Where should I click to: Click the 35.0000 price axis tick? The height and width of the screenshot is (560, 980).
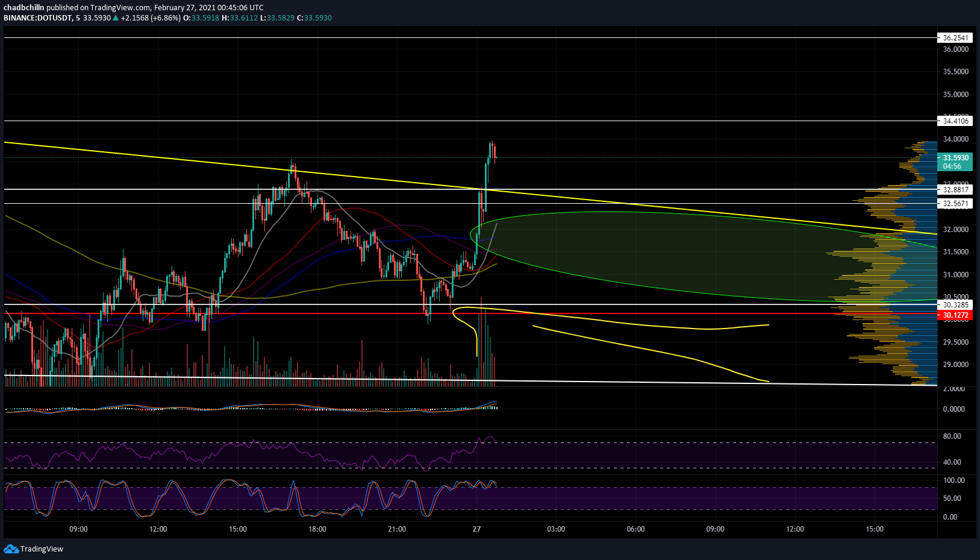[x=955, y=95]
